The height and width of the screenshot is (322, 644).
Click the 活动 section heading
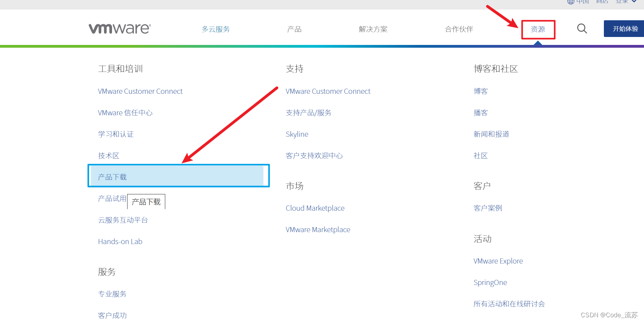[x=482, y=239]
